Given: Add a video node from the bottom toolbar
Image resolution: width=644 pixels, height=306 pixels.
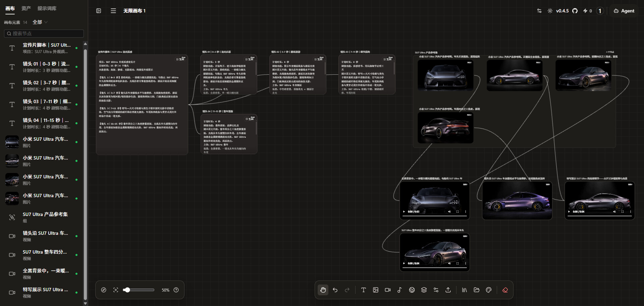Looking at the screenshot, I should click(x=388, y=290).
